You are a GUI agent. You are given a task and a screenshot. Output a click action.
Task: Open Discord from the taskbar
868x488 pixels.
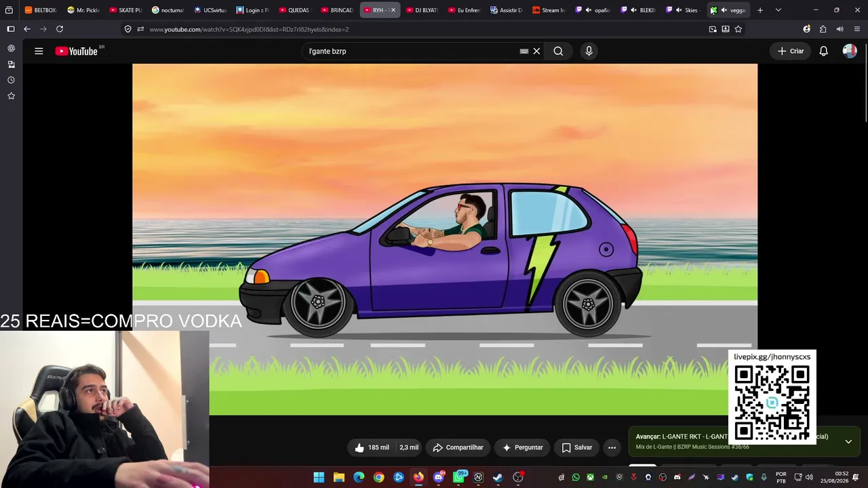point(438,477)
